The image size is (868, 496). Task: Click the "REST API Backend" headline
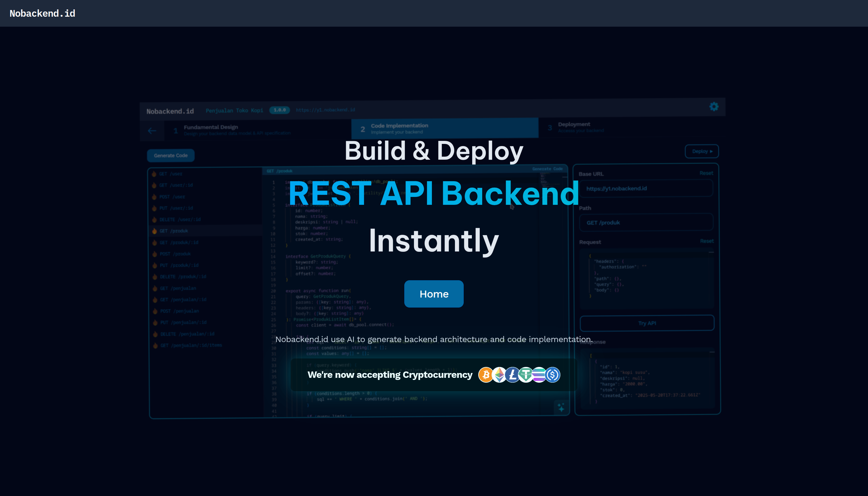click(x=434, y=193)
